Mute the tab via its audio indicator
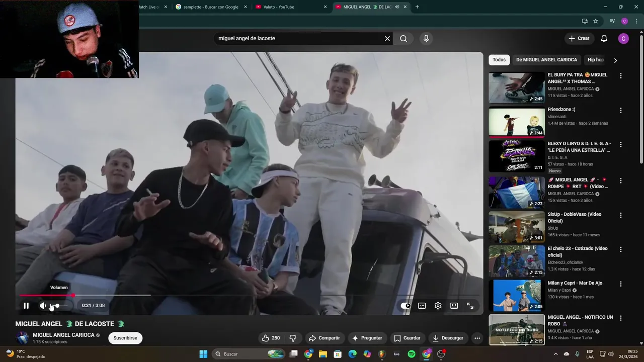Viewport: 644px width, 362px height. click(x=397, y=7)
